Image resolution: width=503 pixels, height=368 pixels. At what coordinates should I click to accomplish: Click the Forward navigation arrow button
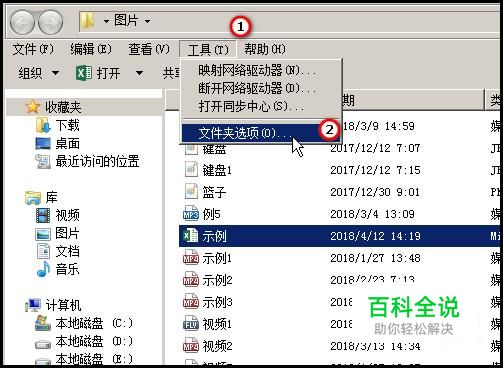(50, 22)
